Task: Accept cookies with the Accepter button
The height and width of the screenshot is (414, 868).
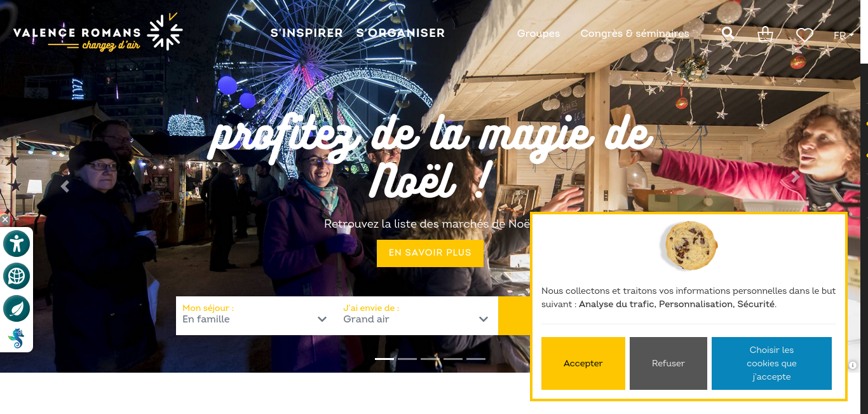Action: [x=583, y=363]
